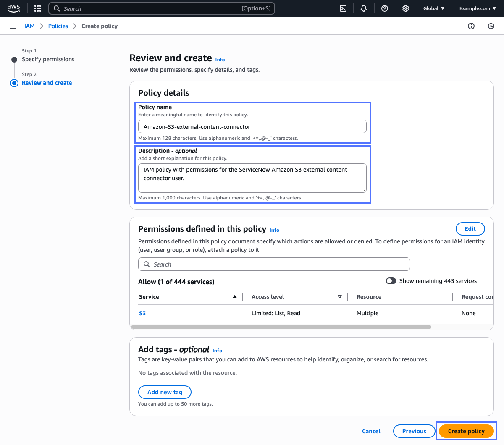The width and height of the screenshot is (504, 445).
Task: Sort the Access level column arrow
Action: click(340, 297)
